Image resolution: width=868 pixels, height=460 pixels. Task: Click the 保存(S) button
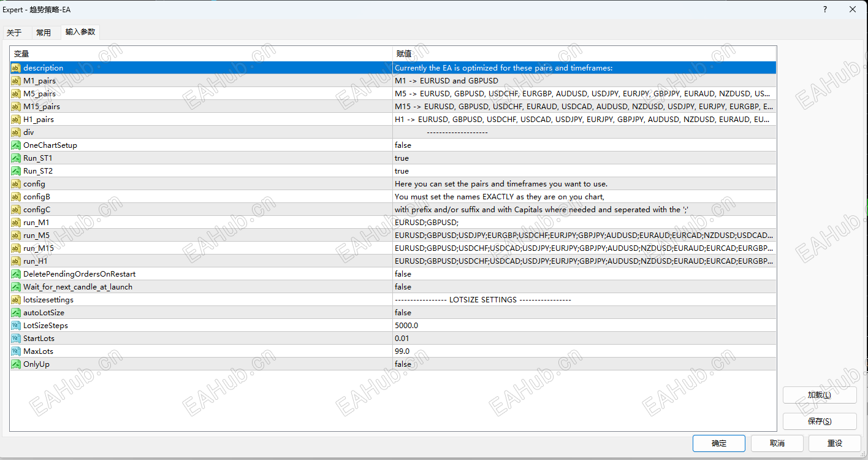coord(820,421)
